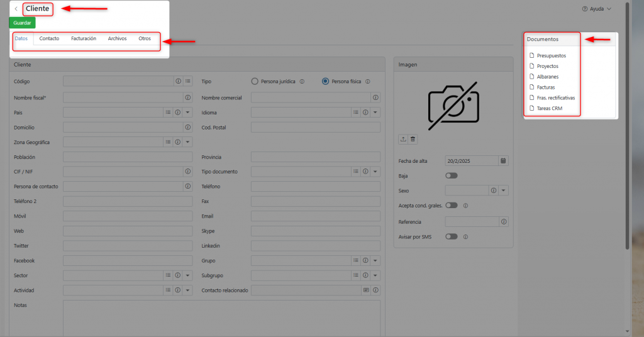Click the upload image icon
The image size is (644, 337).
(x=403, y=139)
